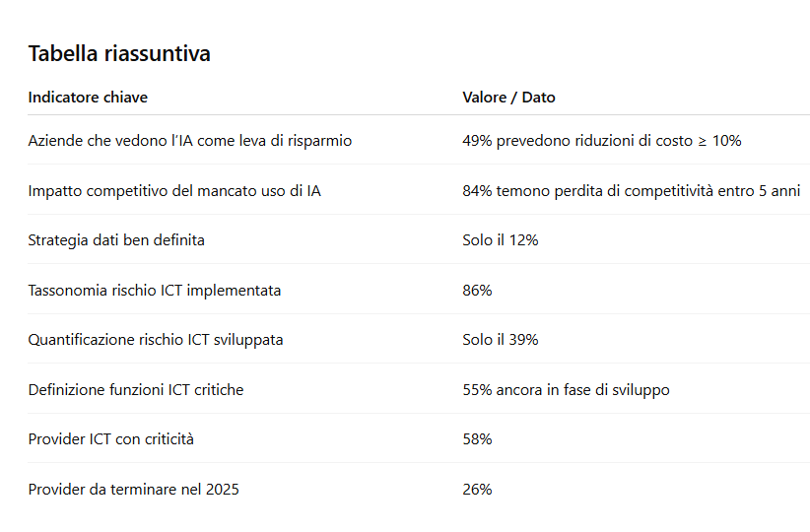Click 'Definizione funzioni ICT critiche' row label
Viewport: 810px width, 532px height.
pyautogui.click(x=136, y=390)
